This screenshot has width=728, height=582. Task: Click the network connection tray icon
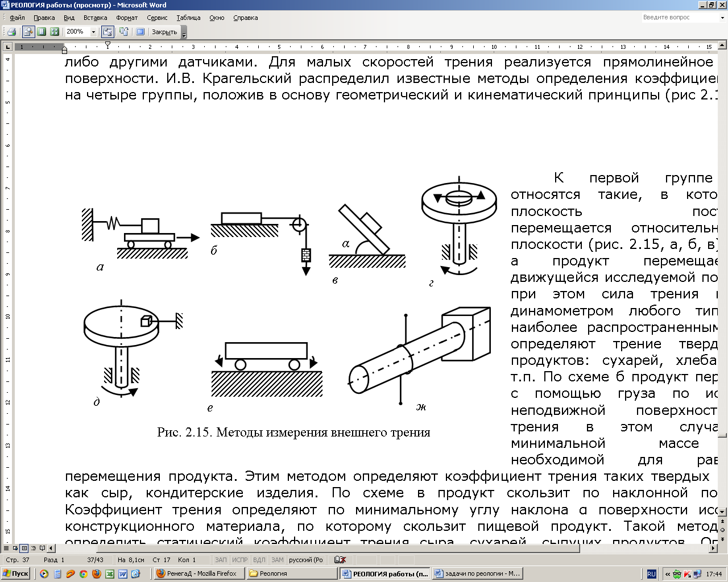(x=697, y=574)
